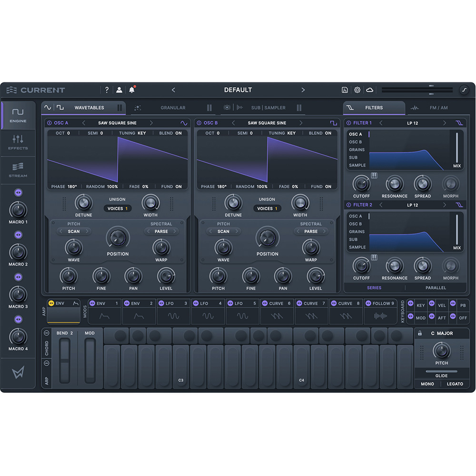The width and height of the screenshot is (476, 476).
Task: Open the Engine page in sidebar
Action: click(x=18, y=115)
